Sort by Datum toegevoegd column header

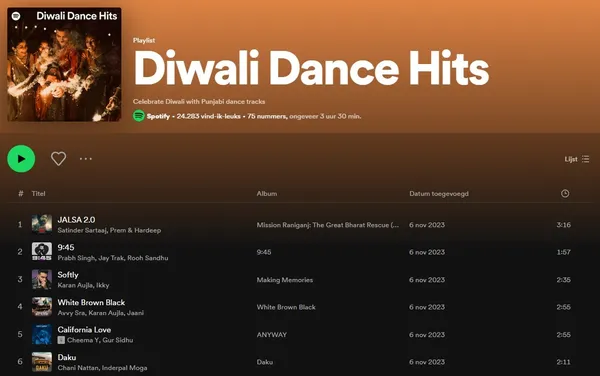(x=439, y=194)
